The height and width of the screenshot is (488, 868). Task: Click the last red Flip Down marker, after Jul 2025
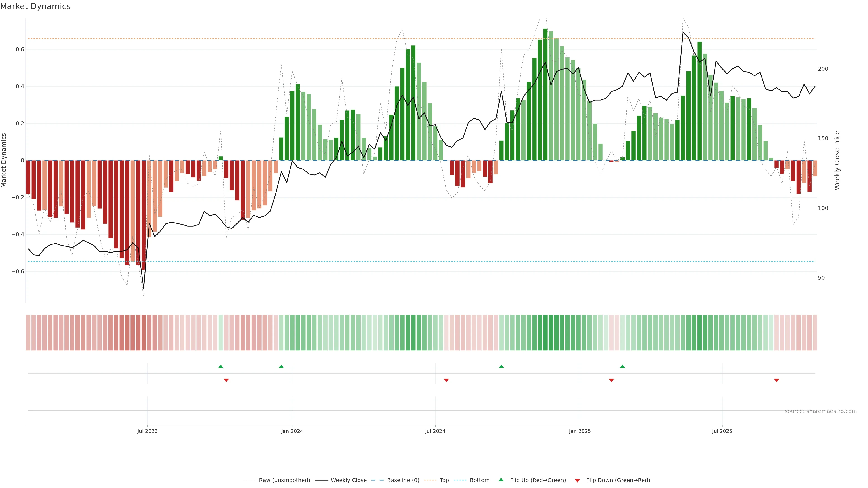click(776, 380)
